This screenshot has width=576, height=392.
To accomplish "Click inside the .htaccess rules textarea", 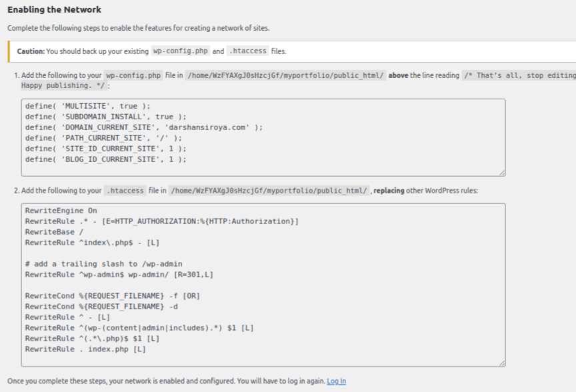I will (x=263, y=285).
